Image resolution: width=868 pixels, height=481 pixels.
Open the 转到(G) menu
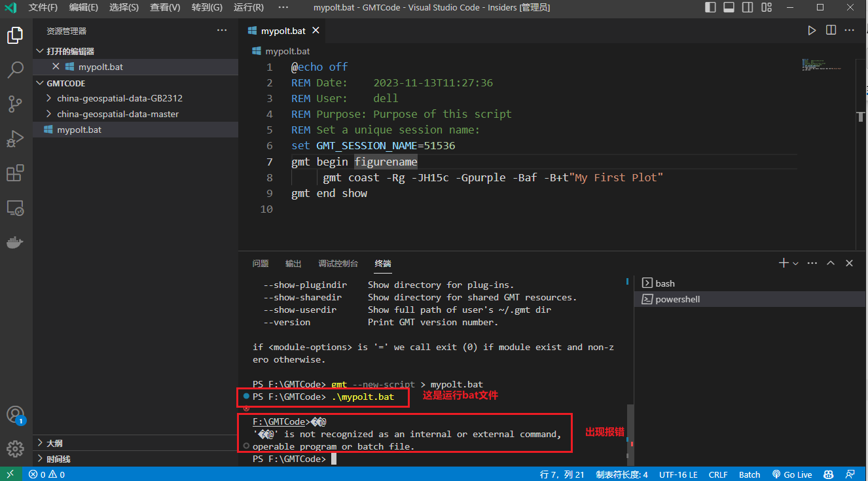pyautogui.click(x=207, y=8)
